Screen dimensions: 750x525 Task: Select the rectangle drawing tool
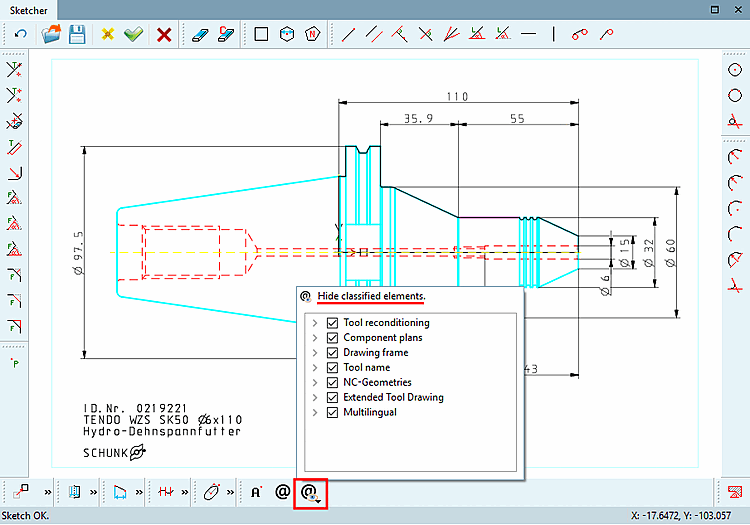261,34
